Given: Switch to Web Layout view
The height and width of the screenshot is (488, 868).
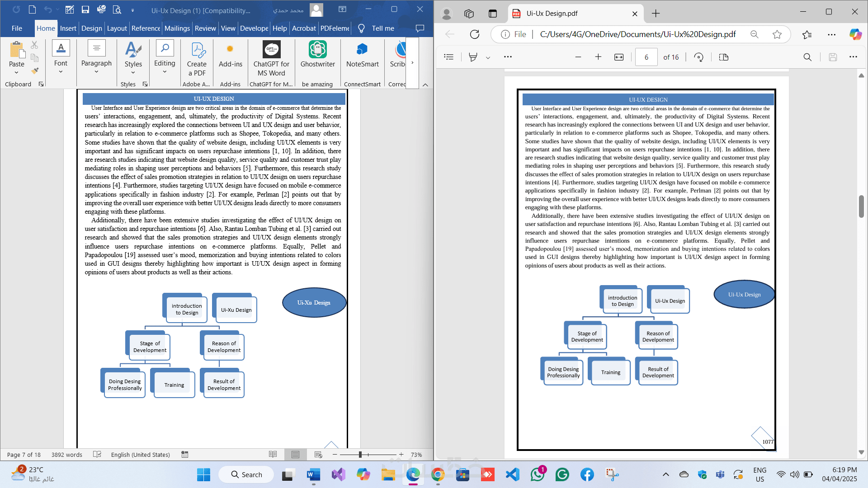Looking at the screenshot, I should point(318,455).
